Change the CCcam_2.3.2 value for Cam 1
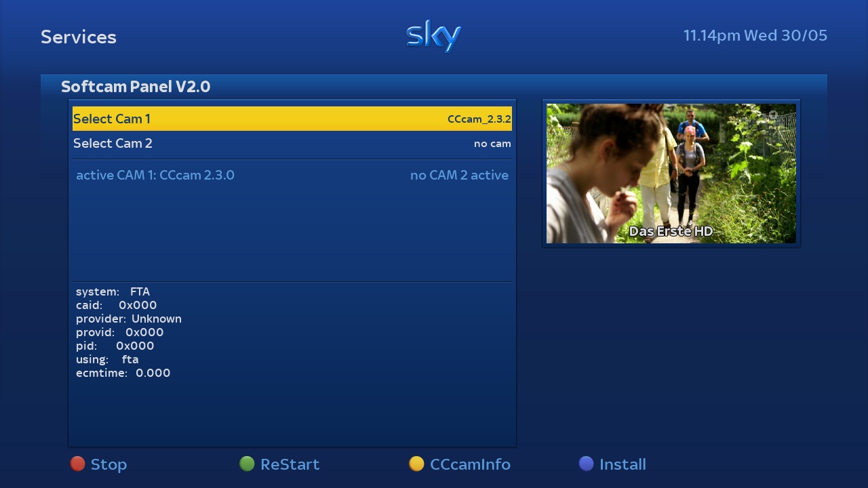 [x=479, y=119]
